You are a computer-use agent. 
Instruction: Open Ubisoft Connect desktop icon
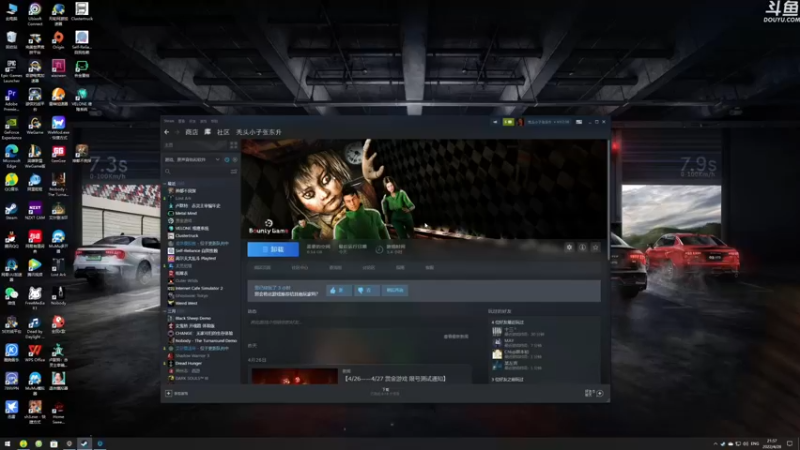point(35,14)
